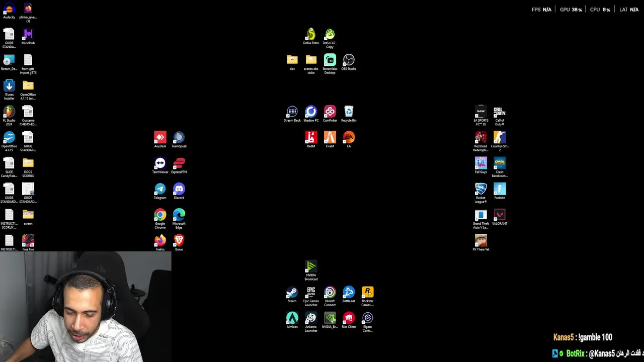Viewport: 644px width, 362px height.
Task: Open the Audacity desktop shortcut
Action: pyautogui.click(x=9, y=9)
